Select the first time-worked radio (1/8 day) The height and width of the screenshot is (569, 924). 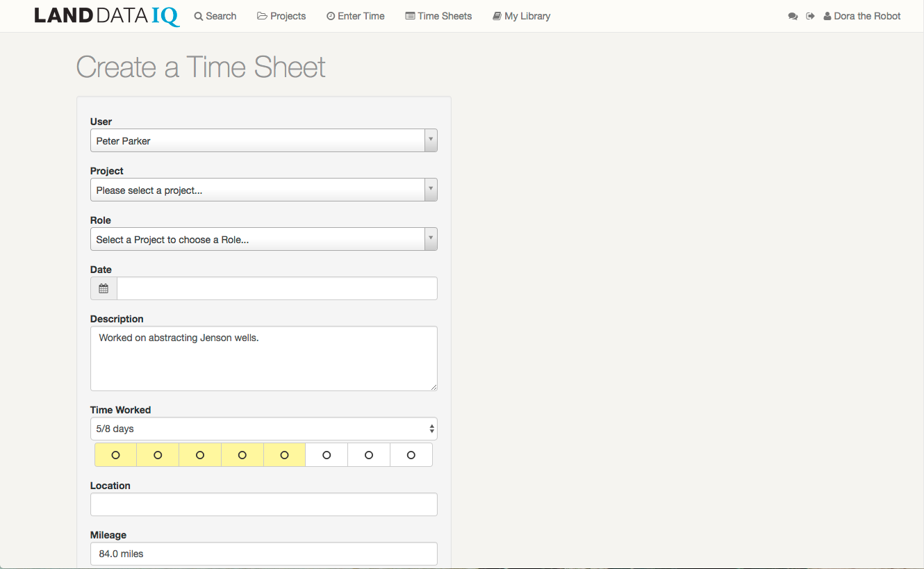click(115, 455)
